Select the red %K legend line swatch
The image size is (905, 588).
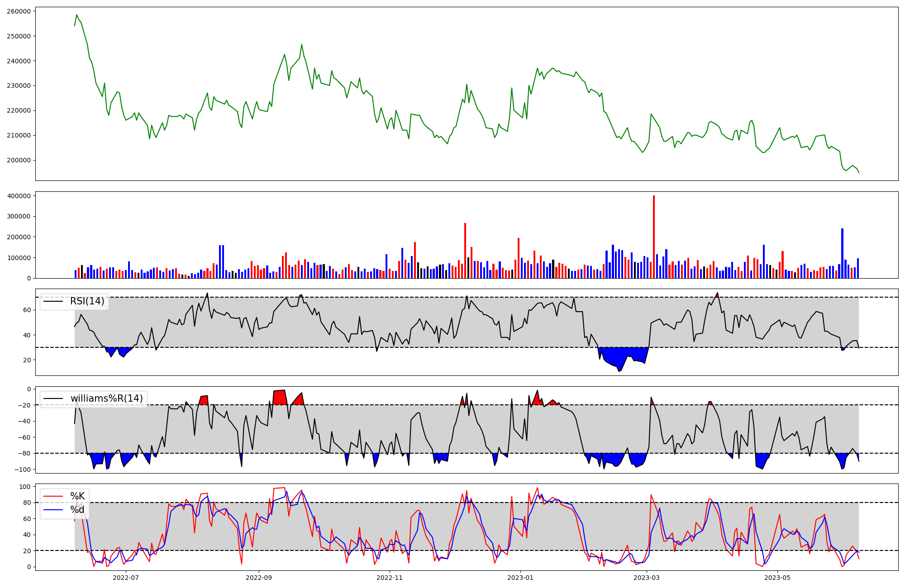coord(52,496)
